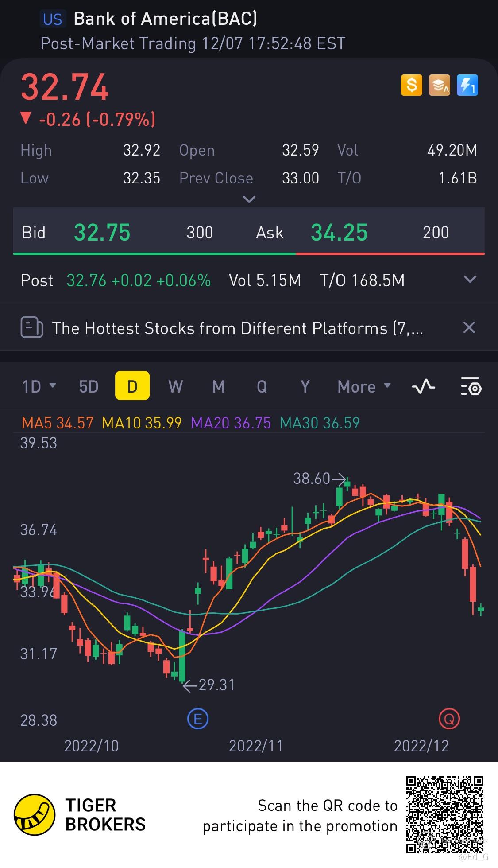Select the Y yearly chart tab
This screenshot has height=868, width=498.
point(305,386)
